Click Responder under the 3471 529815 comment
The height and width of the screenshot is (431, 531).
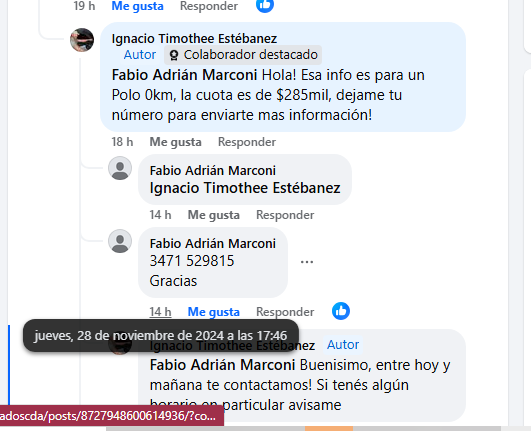pos(285,312)
